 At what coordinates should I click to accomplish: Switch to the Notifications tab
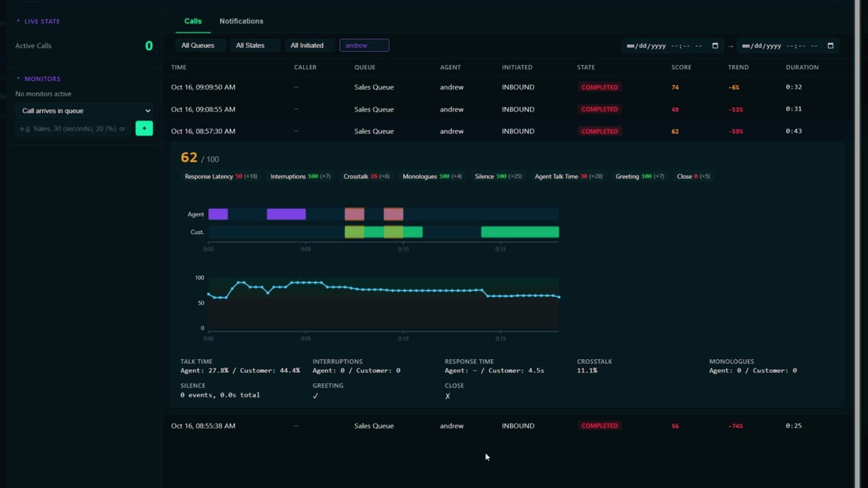point(241,21)
